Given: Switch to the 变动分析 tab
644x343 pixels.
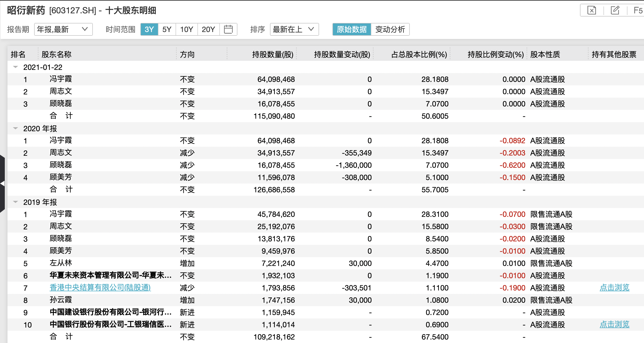Looking at the screenshot, I should pos(390,29).
